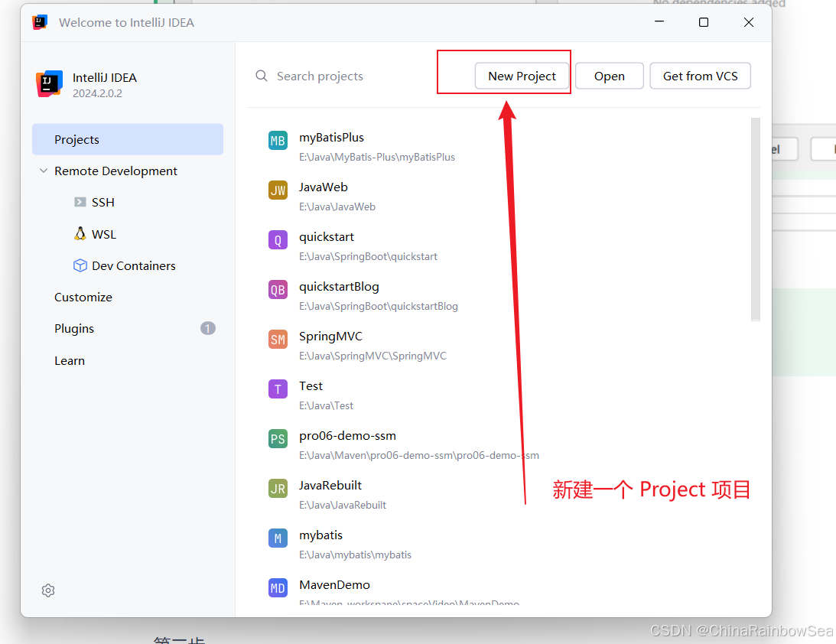Open the Customize section
The image size is (836, 644).
point(83,297)
